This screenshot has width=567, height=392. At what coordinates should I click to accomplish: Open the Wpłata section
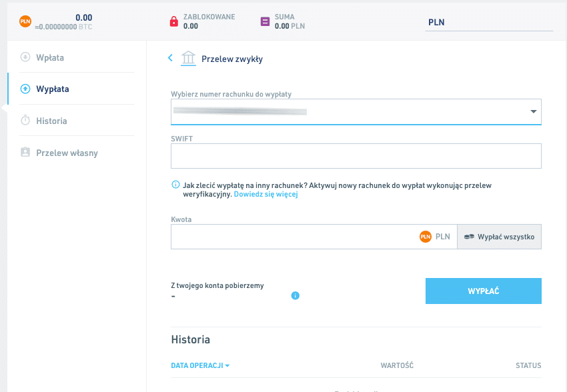click(50, 57)
